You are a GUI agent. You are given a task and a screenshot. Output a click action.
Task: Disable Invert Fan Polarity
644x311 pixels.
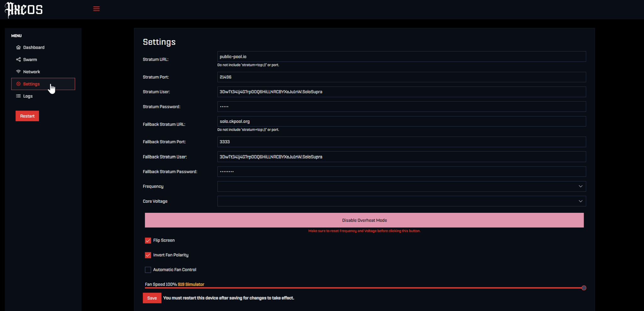point(148,255)
